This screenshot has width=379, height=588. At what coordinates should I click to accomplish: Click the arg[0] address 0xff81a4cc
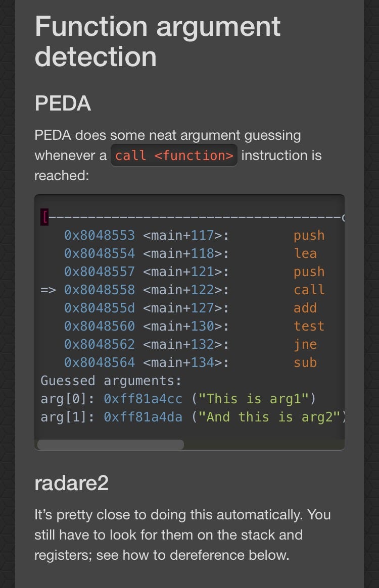[143, 399]
